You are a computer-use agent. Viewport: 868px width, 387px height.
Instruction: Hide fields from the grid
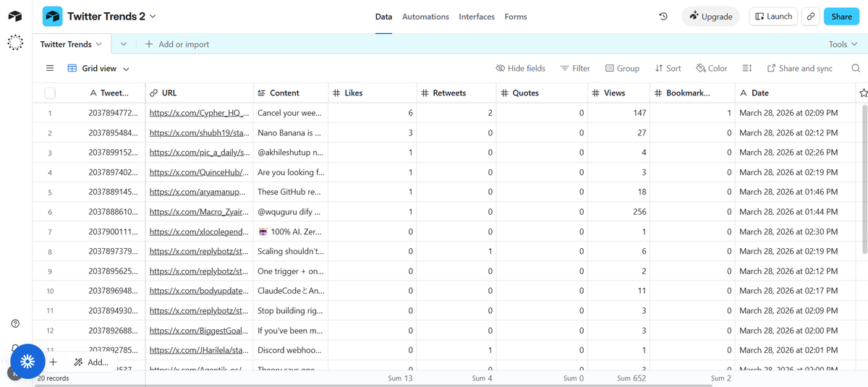(520, 68)
